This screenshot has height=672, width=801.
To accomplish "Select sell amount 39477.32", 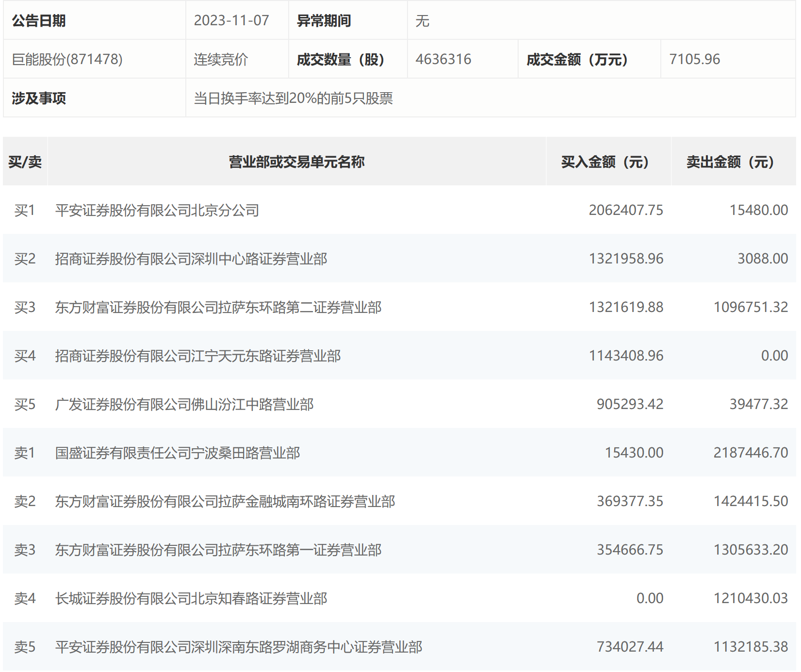I will pyautogui.click(x=759, y=404).
